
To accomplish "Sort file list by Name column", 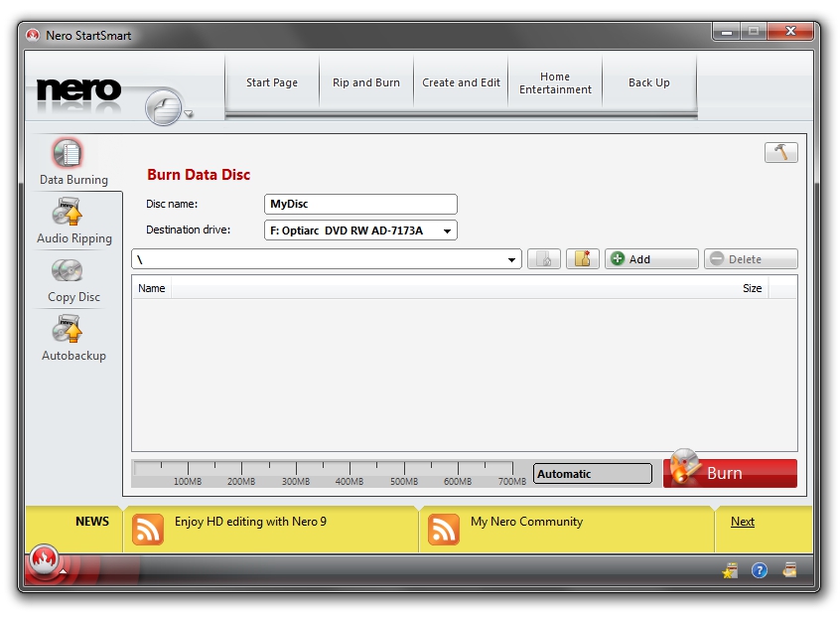I will pos(152,288).
